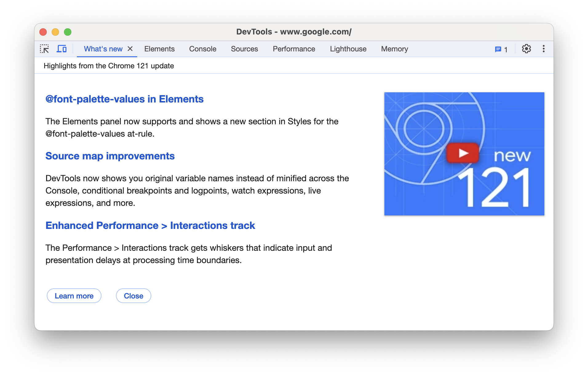Open the issues notification indicator
Image resolution: width=588 pixels, height=376 pixels.
[501, 49]
